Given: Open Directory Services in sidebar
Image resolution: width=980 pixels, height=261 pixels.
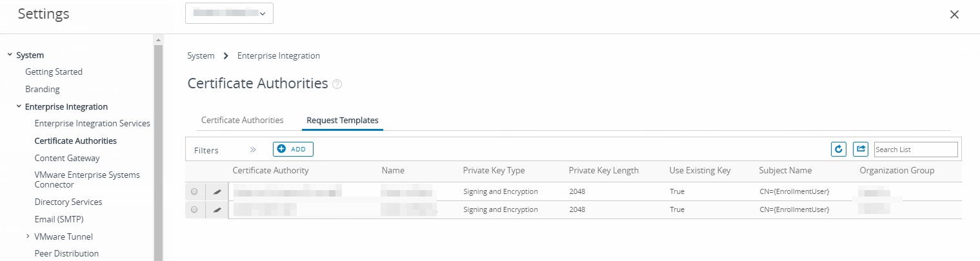Looking at the screenshot, I should pos(68,202).
